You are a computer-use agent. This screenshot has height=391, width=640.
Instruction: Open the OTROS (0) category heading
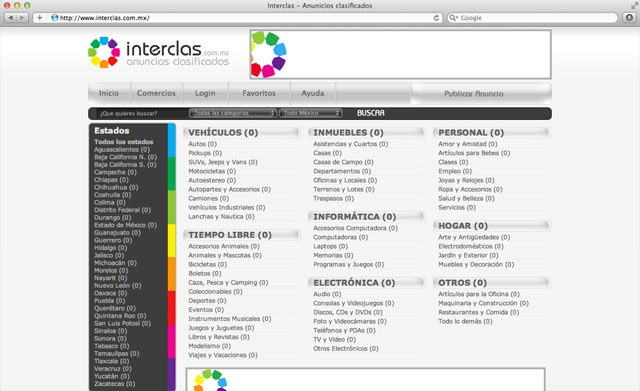click(x=462, y=282)
